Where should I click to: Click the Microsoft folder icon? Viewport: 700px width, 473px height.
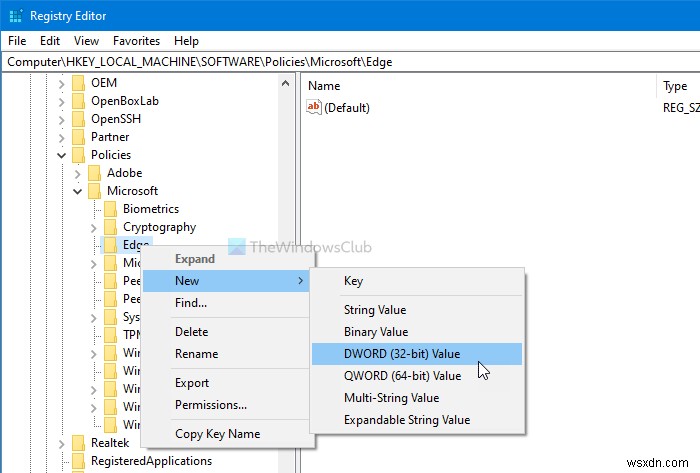pos(94,191)
